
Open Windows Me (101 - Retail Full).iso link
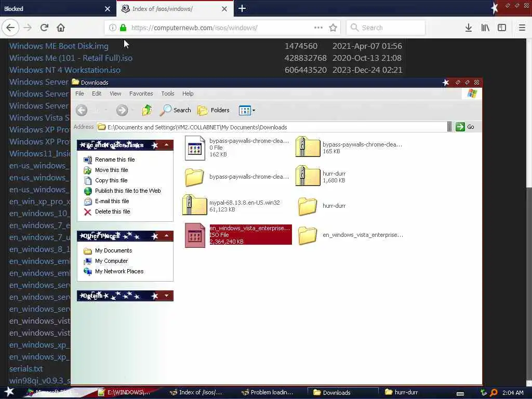[x=71, y=58]
